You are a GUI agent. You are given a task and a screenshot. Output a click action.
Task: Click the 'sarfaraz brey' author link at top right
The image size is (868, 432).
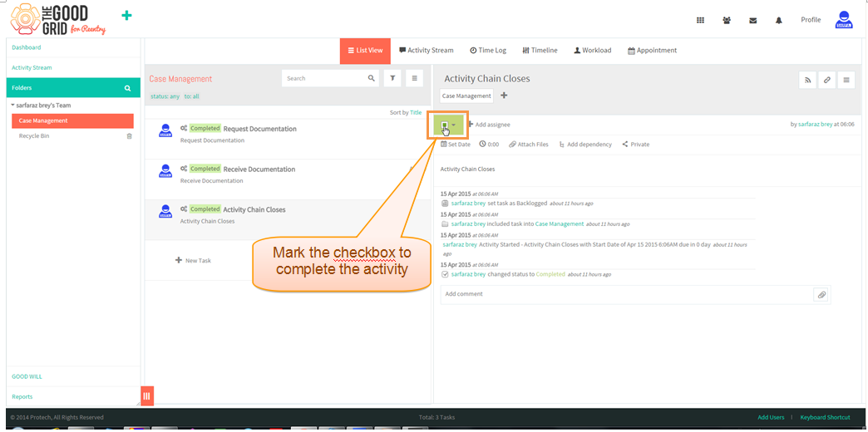point(815,125)
